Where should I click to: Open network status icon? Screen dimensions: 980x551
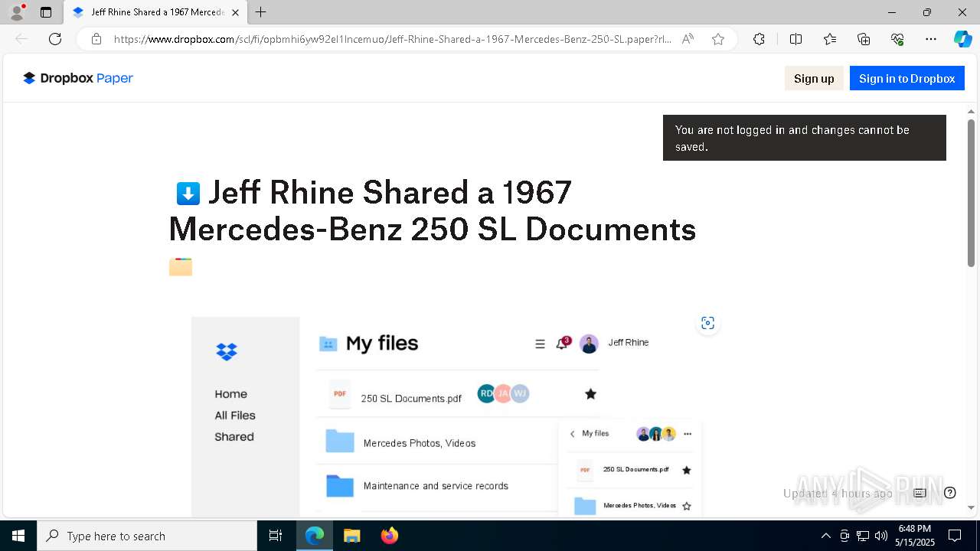(863, 536)
